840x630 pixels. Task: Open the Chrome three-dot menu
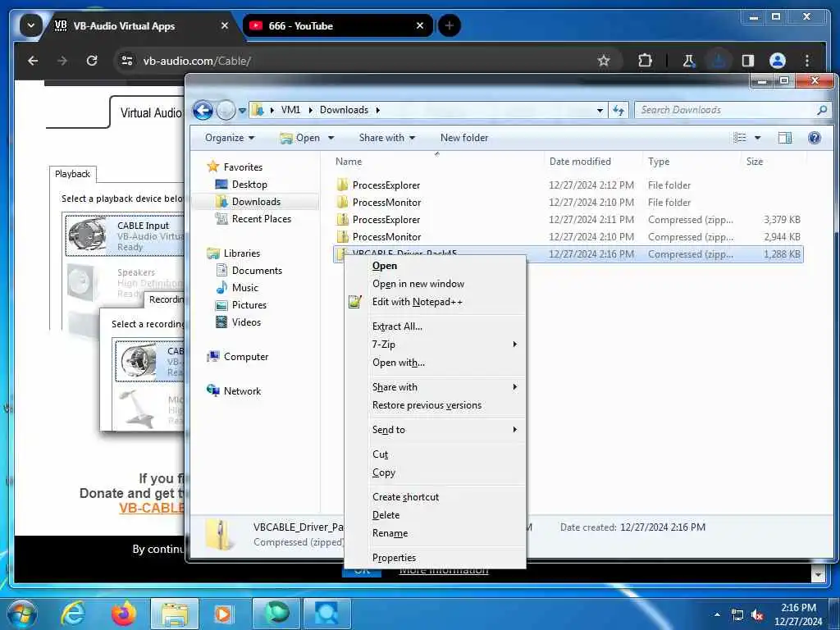pos(807,61)
